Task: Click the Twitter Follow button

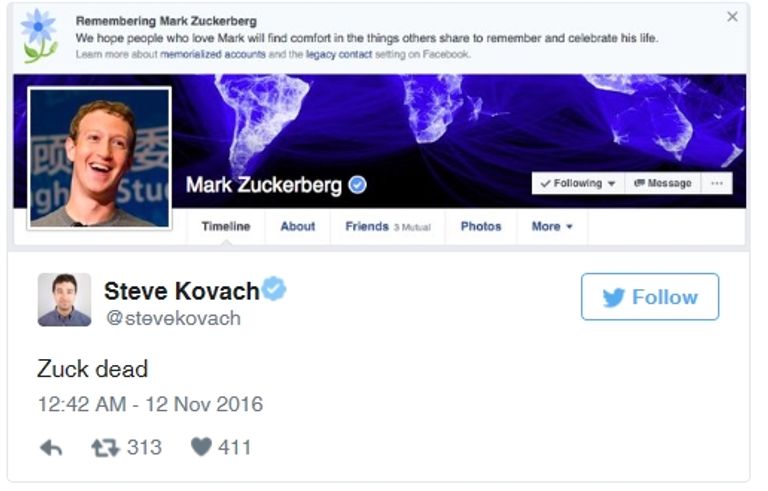Action: [x=649, y=297]
